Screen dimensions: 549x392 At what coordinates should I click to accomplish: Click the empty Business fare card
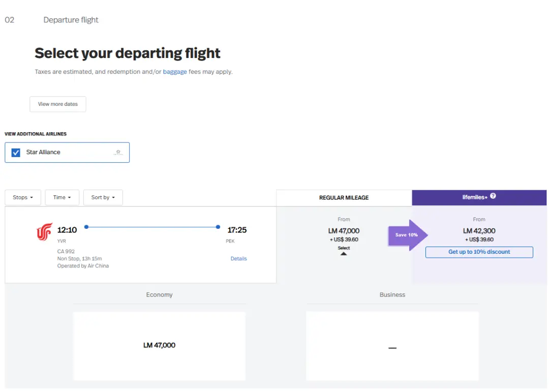(x=392, y=346)
